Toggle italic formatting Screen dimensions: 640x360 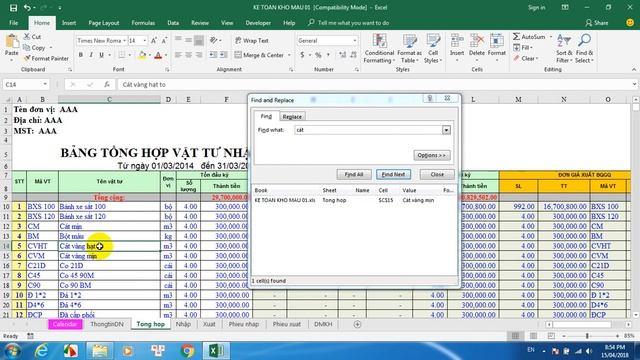click(x=91, y=55)
